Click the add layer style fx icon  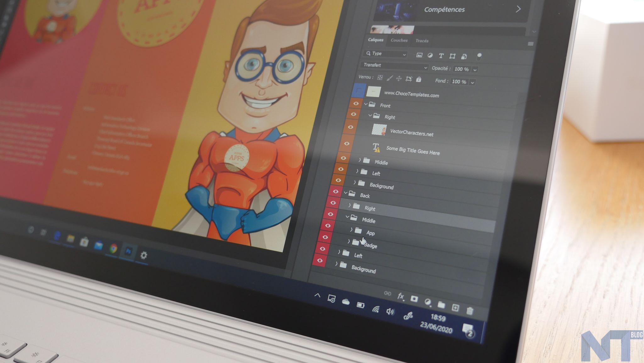click(x=400, y=296)
